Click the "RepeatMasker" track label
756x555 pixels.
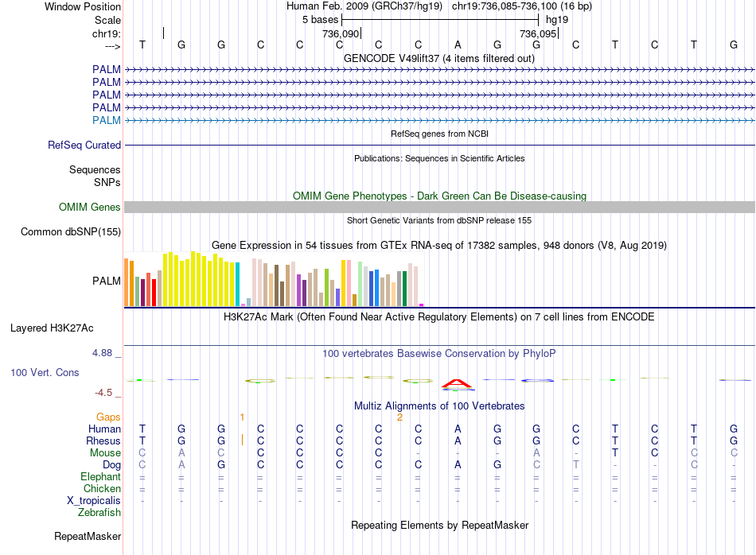(x=88, y=537)
